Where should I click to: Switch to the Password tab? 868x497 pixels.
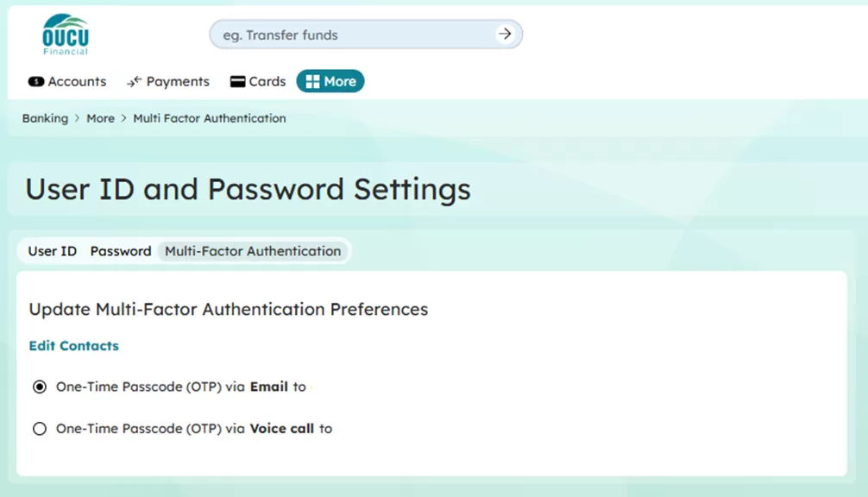point(121,251)
